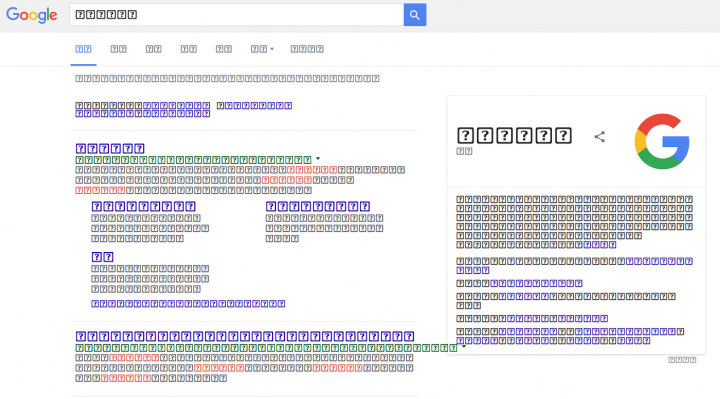The width and height of the screenshot is (720, 399).
Task: Click the knowledge panel's large title heading
Action: click(x=514, y=135)
